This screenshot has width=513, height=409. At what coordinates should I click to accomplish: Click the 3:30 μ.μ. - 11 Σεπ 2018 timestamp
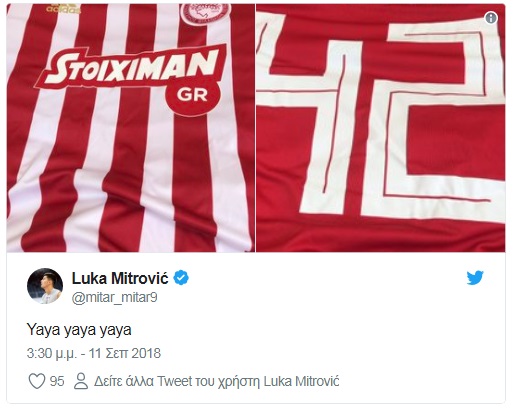coord(94,353)
